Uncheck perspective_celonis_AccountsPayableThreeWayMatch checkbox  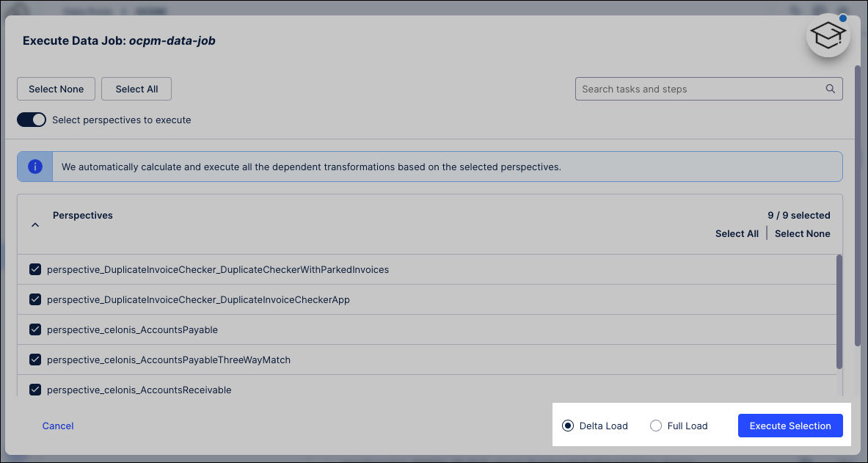[35, 360]
